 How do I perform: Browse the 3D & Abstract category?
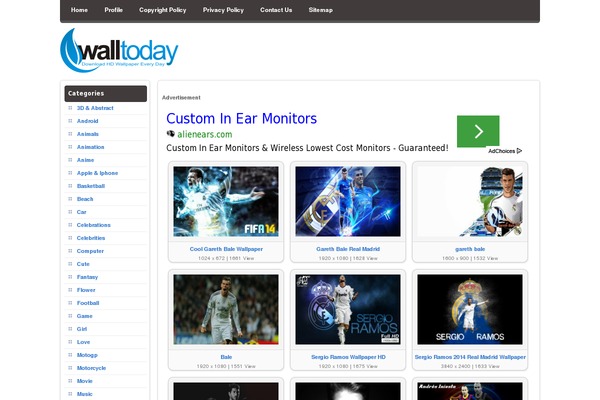pyautogui.click(x=95, y=108)
